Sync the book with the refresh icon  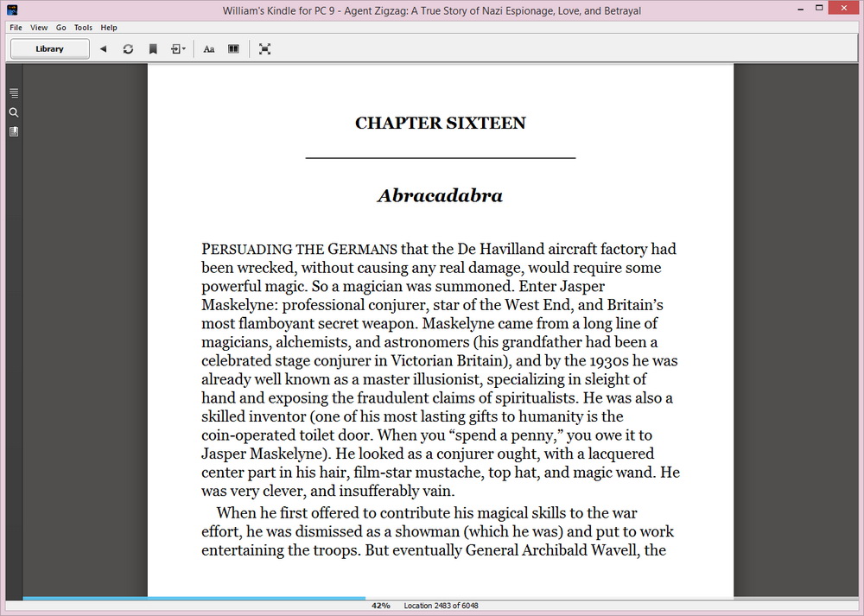(x=128, y=49)
